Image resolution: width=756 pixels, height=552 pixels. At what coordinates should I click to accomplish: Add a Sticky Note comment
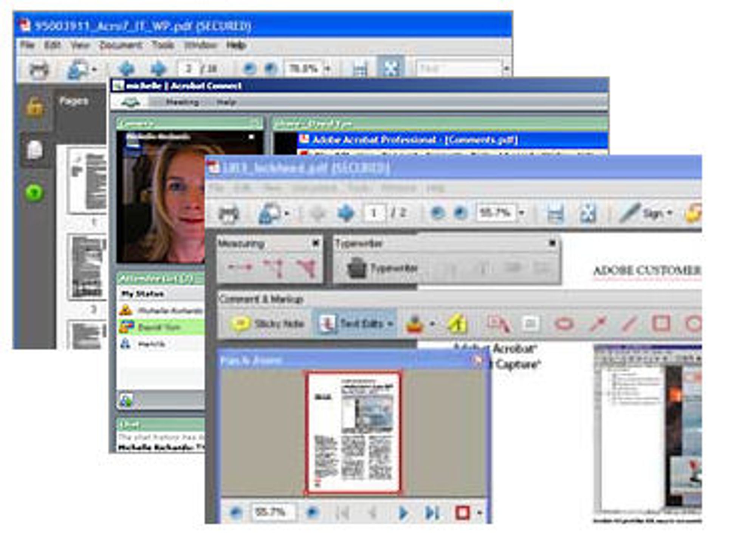tap(268, 324)
